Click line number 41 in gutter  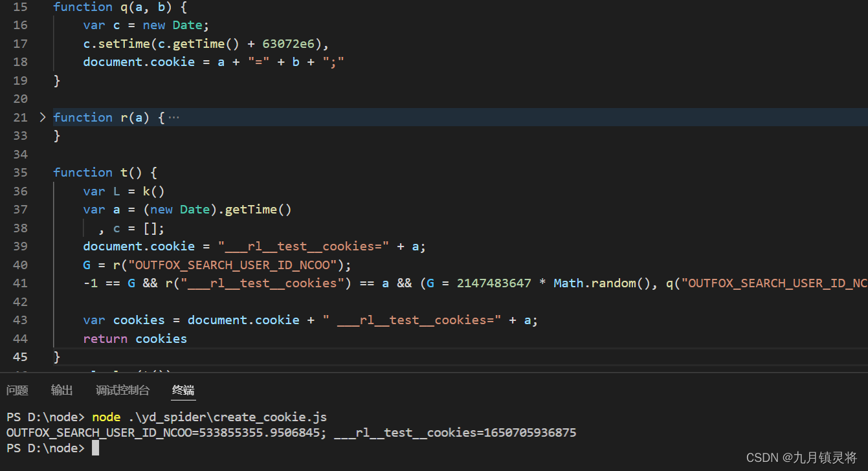[20, 283]
